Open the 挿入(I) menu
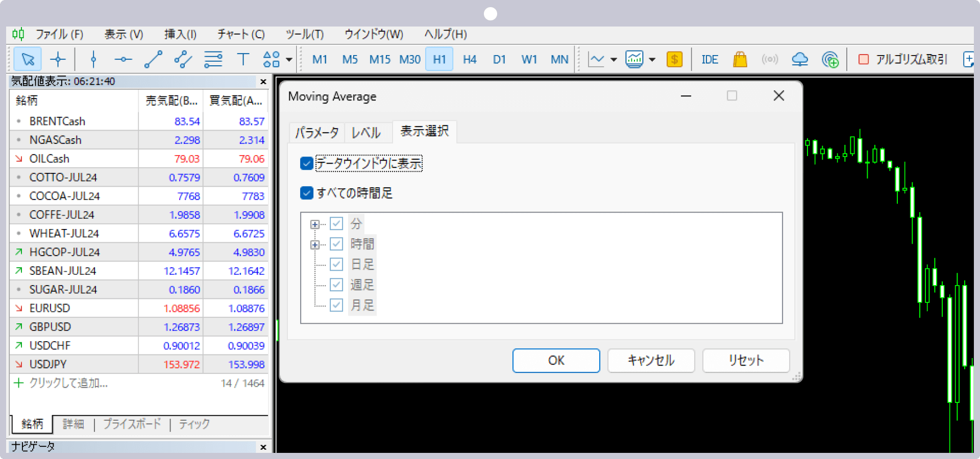 point(181,34)
